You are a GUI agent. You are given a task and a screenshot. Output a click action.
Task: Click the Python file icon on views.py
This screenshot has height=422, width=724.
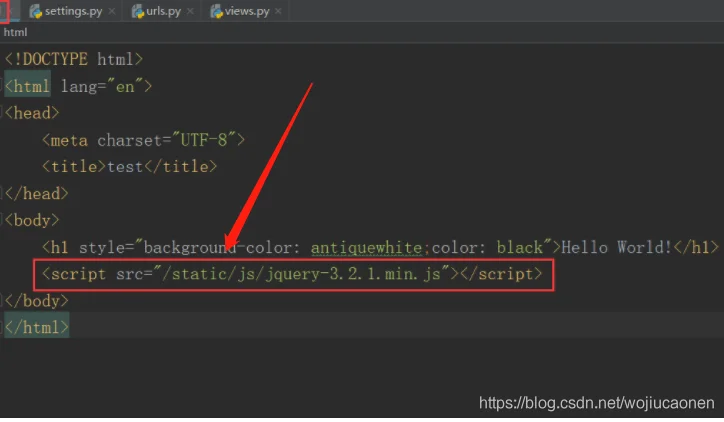[216, 12]
